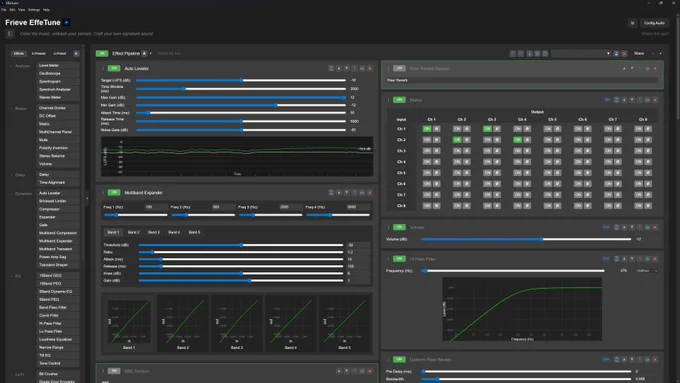Viewport: 680px width, 383px height.
Task: Click the blue icon next to Frieve EffeTune title
Action: [x=67, y=23]
